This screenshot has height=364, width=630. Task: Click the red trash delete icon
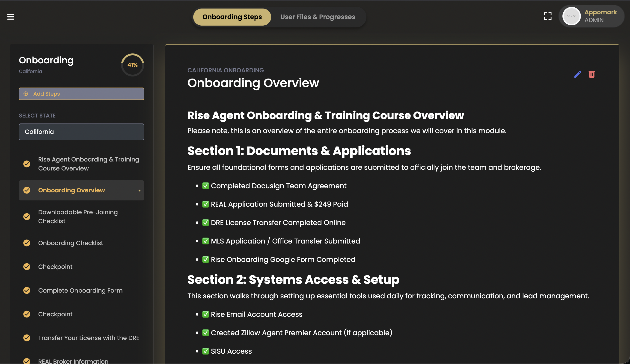coord(591,74)
